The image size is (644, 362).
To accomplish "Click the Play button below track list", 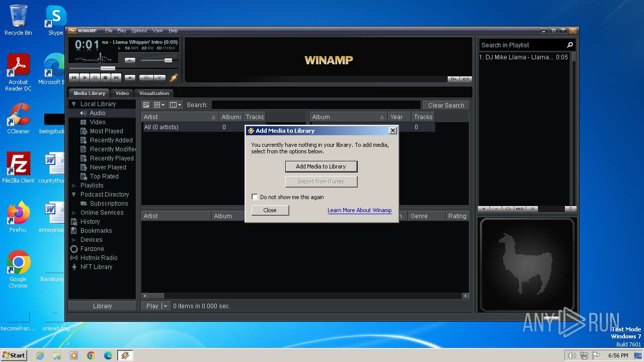I will click(x=152, y=306).
